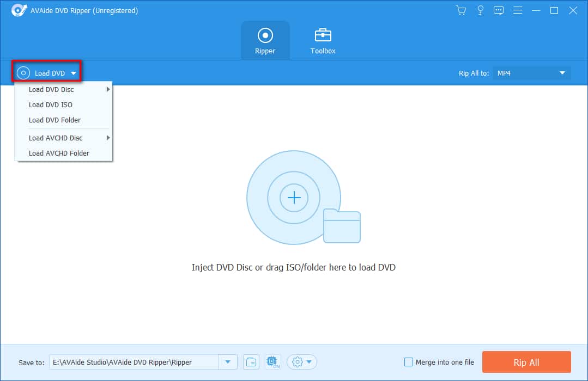Click the disc area to inject a DVD
The width and height of the screenshot is (588, 381).
(294, 198)
